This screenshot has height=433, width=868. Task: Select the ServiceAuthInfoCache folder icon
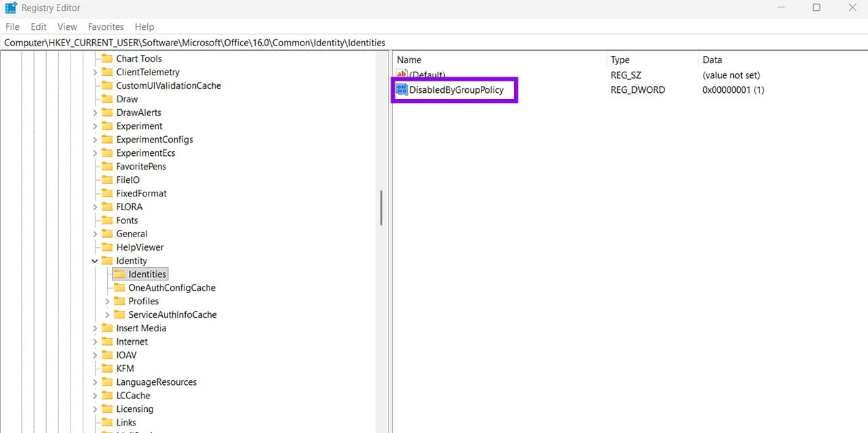[119, 314]
